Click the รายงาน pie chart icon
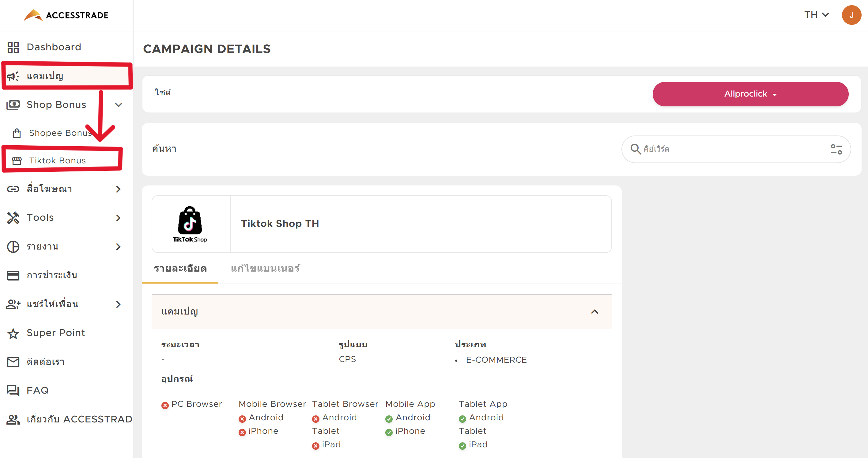868x458 pixels. 13,246
